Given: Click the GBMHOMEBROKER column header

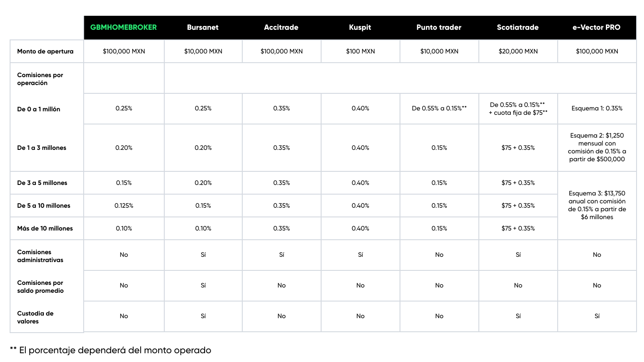Looking at the screenshot, I should [x=124, y=27].
